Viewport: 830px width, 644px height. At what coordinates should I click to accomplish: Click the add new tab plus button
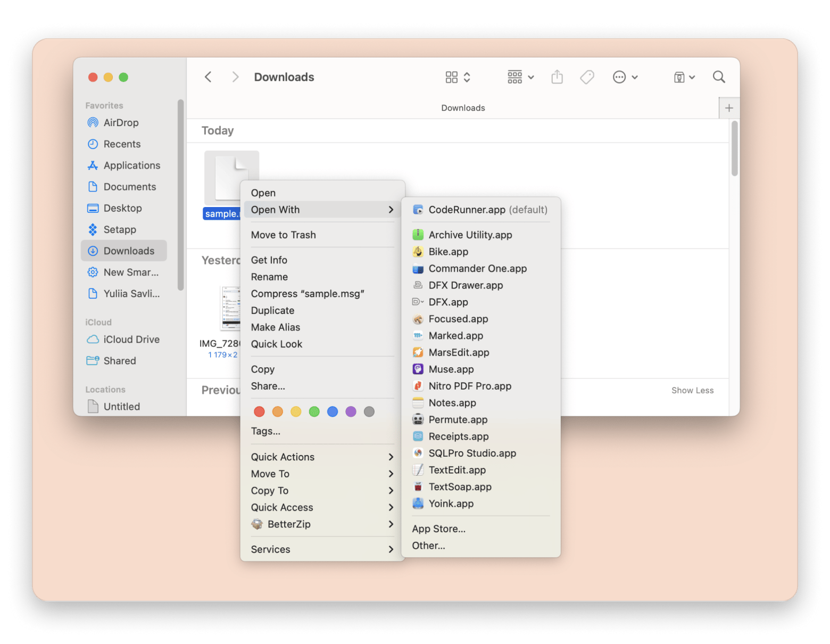coord(729,108)
